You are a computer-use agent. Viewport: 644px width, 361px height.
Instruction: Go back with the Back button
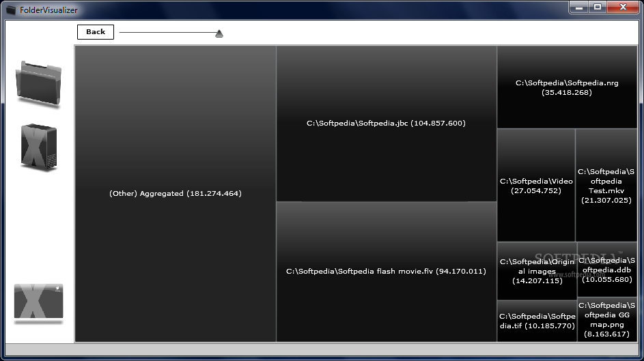coord(96,32)
